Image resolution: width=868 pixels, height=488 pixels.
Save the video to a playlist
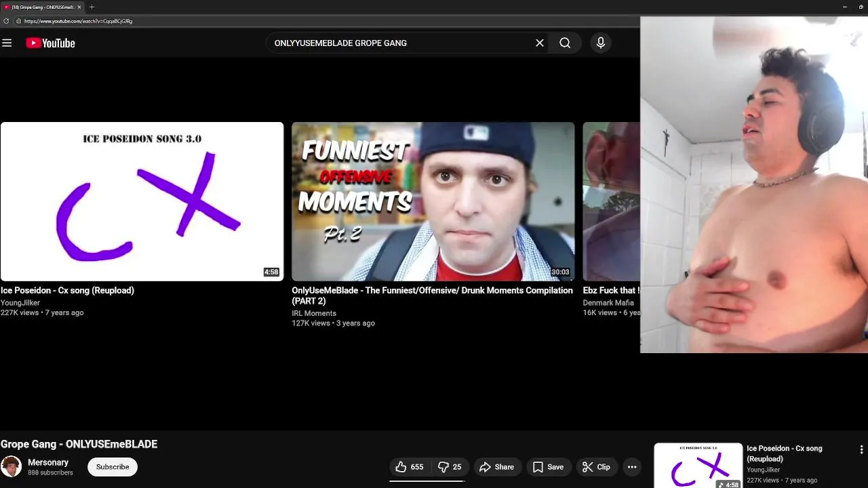pyautogui.click(x=548, y=467)
